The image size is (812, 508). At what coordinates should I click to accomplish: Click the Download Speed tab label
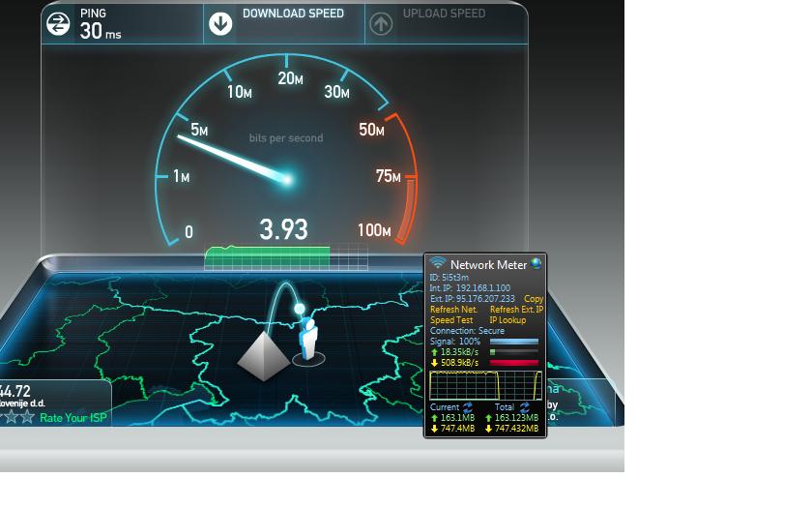(x=293, y=14)
